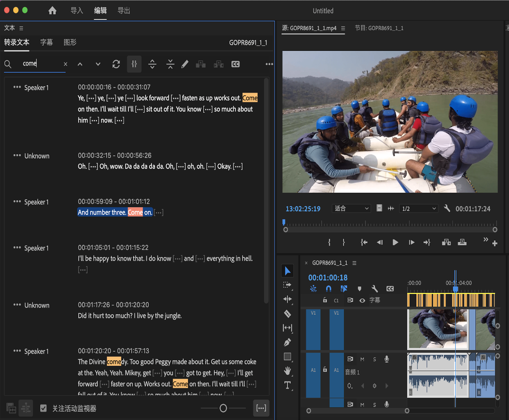Screen dimensions: 509x420
Task: Switch to the 字幕 tab
Action: pyautogui.click(x=47, y=42)
